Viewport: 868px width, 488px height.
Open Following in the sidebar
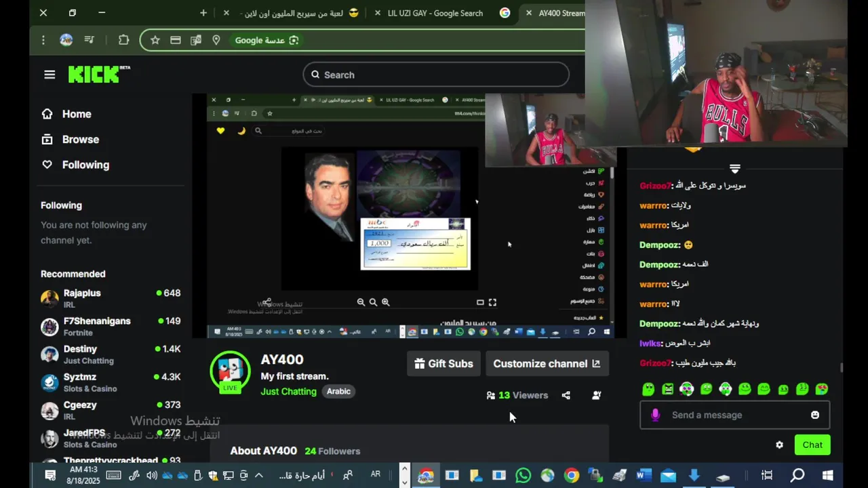(75, 165)
